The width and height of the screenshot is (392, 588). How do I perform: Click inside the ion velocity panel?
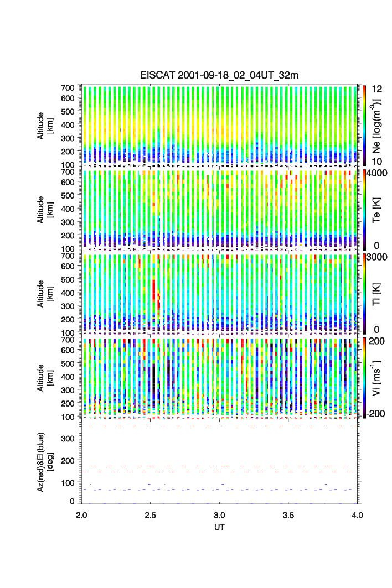220,377
